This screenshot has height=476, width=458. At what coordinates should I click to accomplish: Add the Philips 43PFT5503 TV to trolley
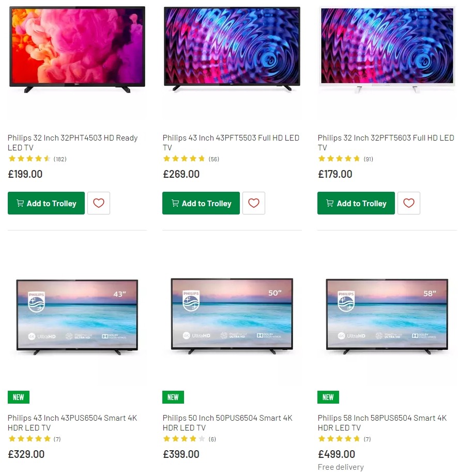tap(201, 203)
